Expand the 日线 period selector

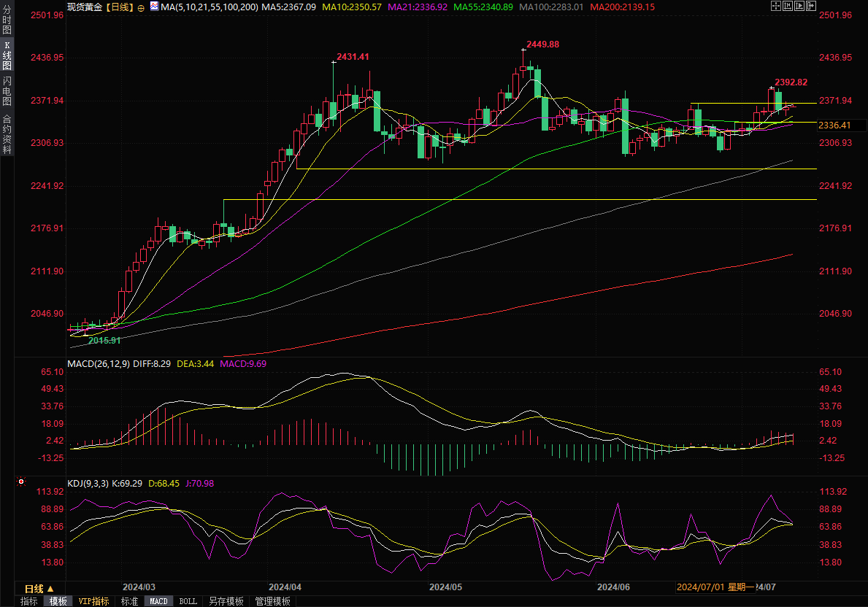(x=38, y=588)
